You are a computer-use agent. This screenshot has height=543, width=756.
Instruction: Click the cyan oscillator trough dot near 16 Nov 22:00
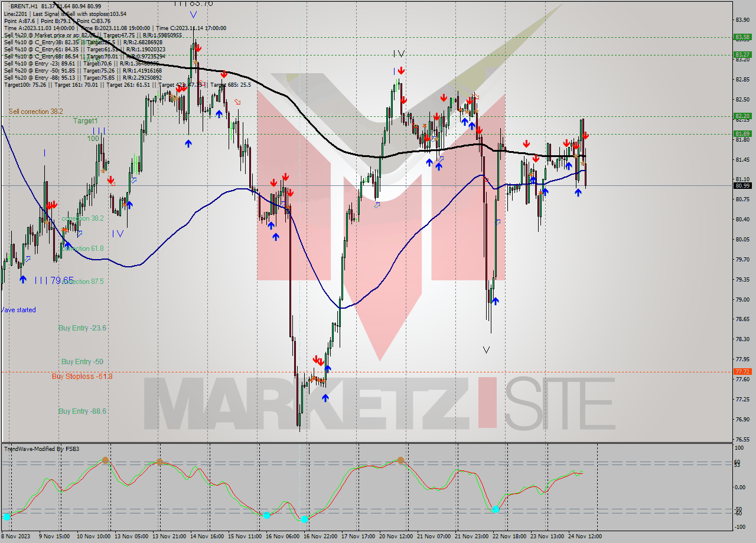(x=304, y=519)
